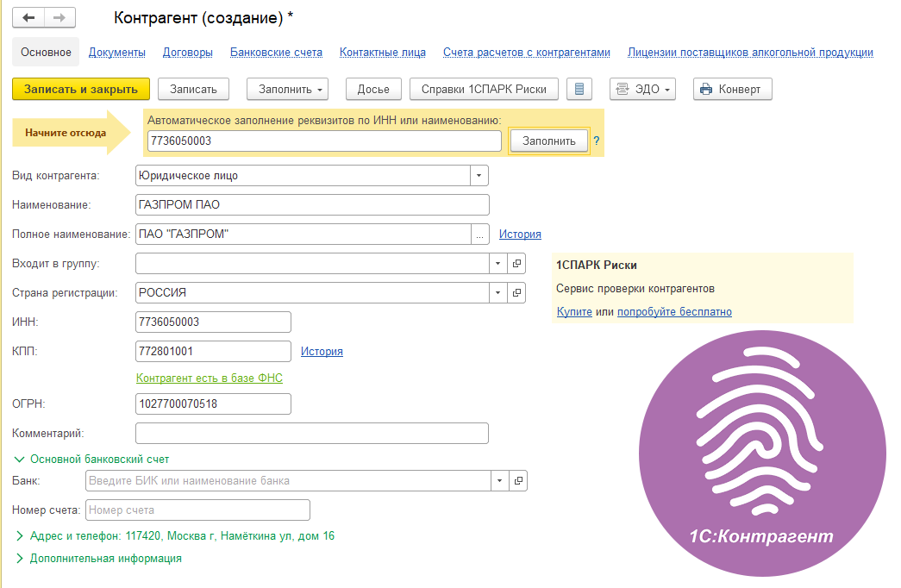Click Справки 1СПАРК Риски button
The height and width of the screenshot is (588, 901).
(484, 89)
